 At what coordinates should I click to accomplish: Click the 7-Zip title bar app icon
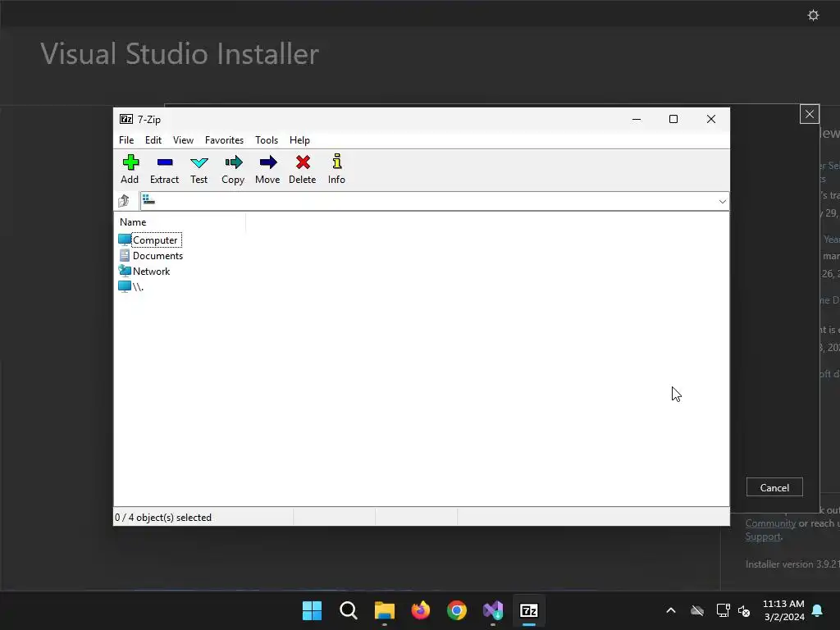pyautogui.click(x=126, y=119)
